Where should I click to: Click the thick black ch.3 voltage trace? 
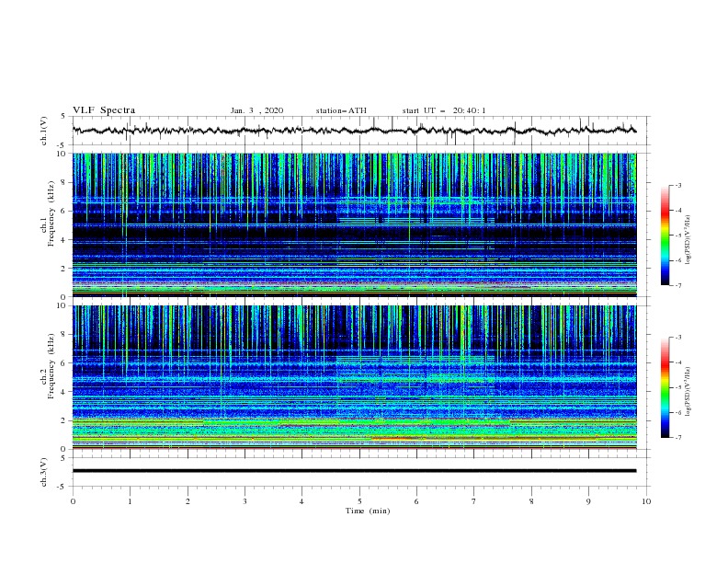[354, 471]
